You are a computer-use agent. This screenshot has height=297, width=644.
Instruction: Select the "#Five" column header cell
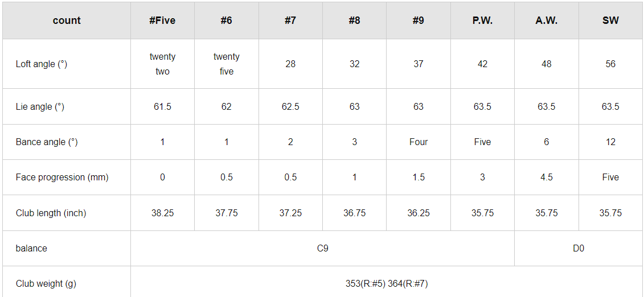point(162,20)
